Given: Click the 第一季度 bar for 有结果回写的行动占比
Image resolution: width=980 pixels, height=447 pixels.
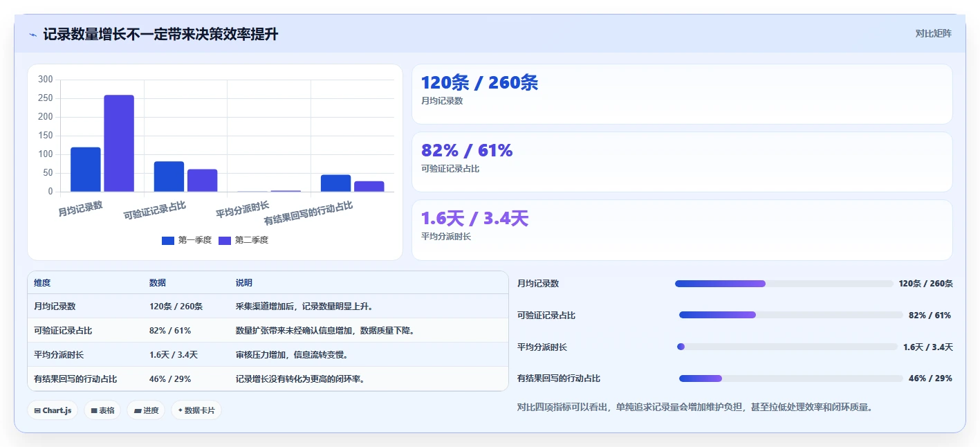Looking at the screenshot, I should (x=335, y=183).
